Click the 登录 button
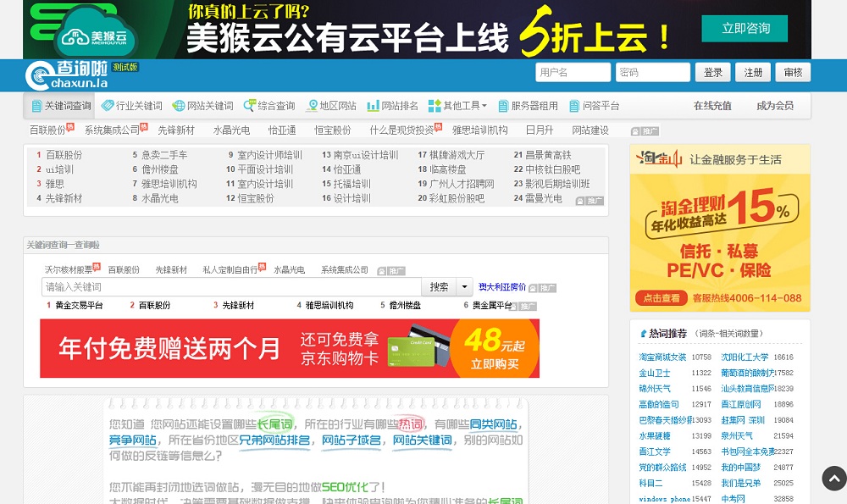Image resolution: width=847 pixels, height=504 pixels. 712,72
